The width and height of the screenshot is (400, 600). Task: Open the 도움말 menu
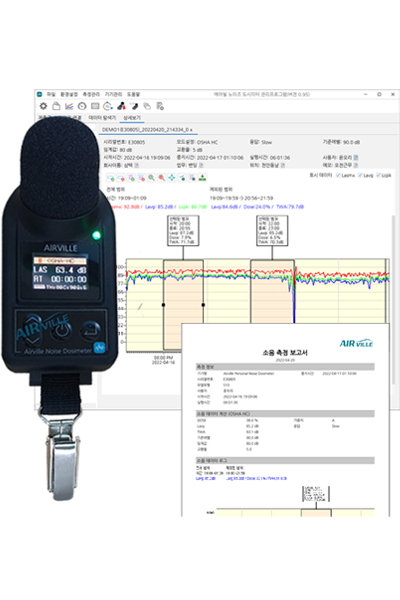(x=134, y=94)
